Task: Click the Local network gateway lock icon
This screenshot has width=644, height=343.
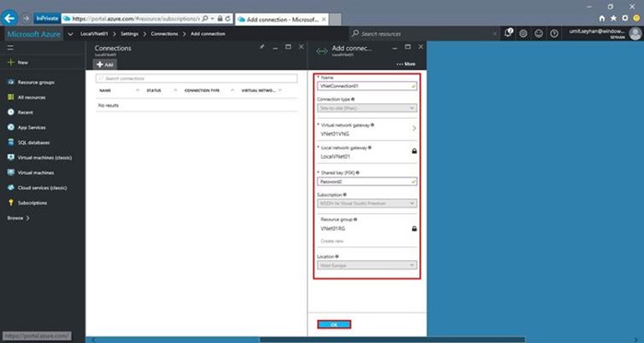Action: (x=414, y=151)
